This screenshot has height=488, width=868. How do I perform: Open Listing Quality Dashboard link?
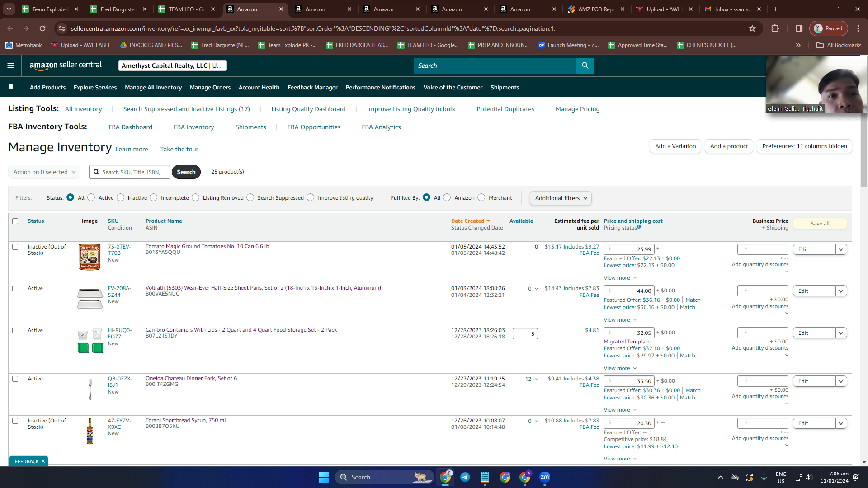[x=308, y=109]
